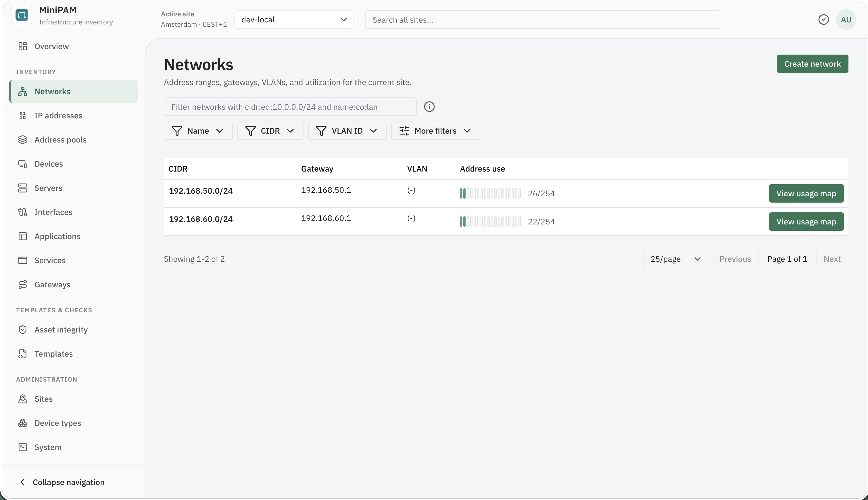
Task: Click the Gateways route icon
Action: pyautogui.click(x=23, y=285)
